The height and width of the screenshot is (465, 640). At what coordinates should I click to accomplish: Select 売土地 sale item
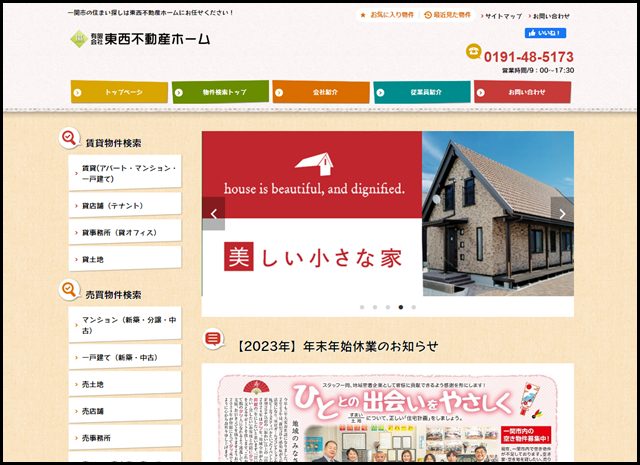pyautogui.click(x=125, y=384)
